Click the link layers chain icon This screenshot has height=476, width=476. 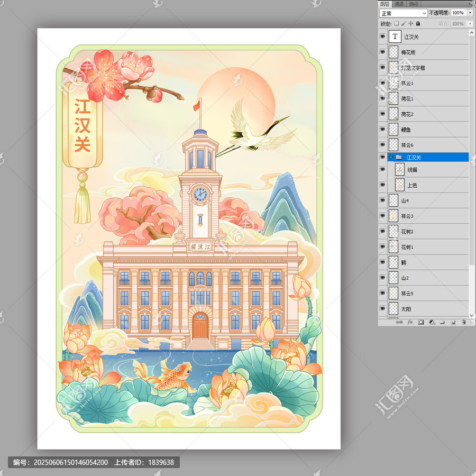(399, 322)
